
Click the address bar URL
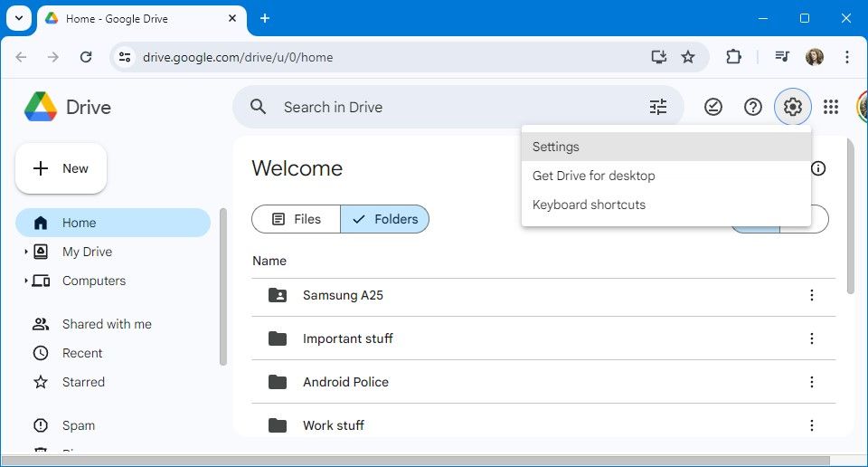pyautogui.click(x=238, y=57)
